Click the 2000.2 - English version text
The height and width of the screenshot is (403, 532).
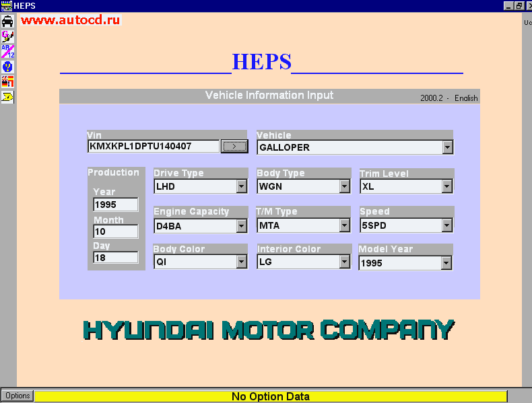pyautogui.click(x=449, y=98)
